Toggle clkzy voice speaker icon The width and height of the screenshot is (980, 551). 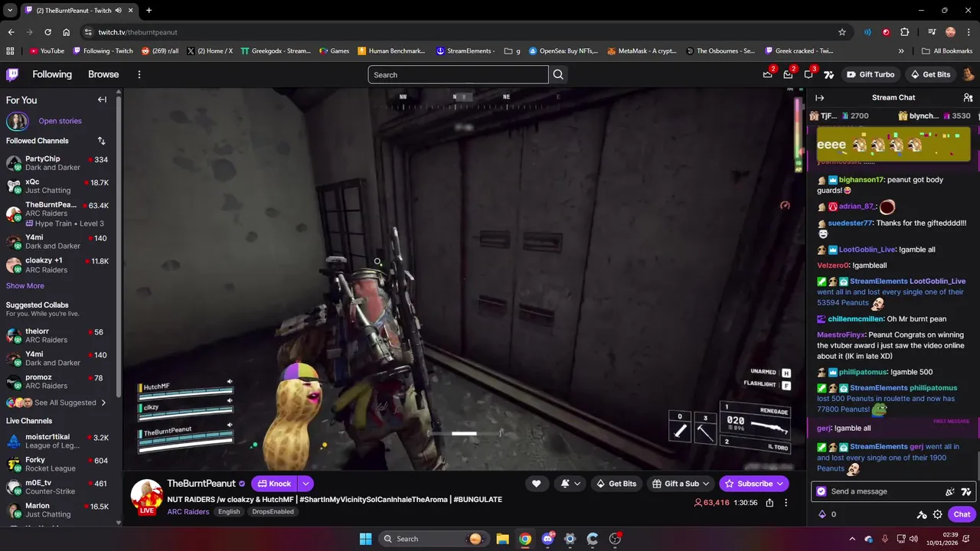(229, 402)
